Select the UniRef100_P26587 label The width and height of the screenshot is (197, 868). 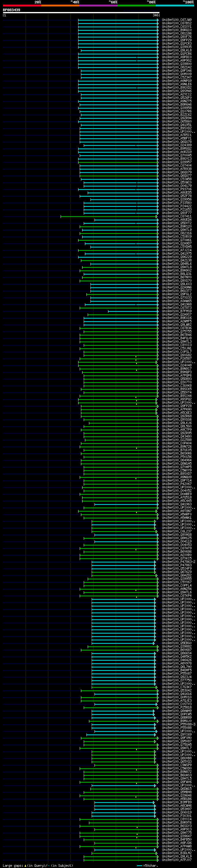point(177,358)
